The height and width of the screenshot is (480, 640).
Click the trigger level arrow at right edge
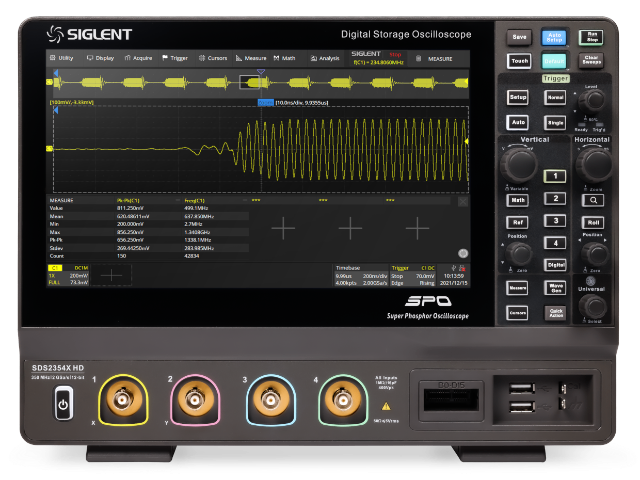[467, 141]
